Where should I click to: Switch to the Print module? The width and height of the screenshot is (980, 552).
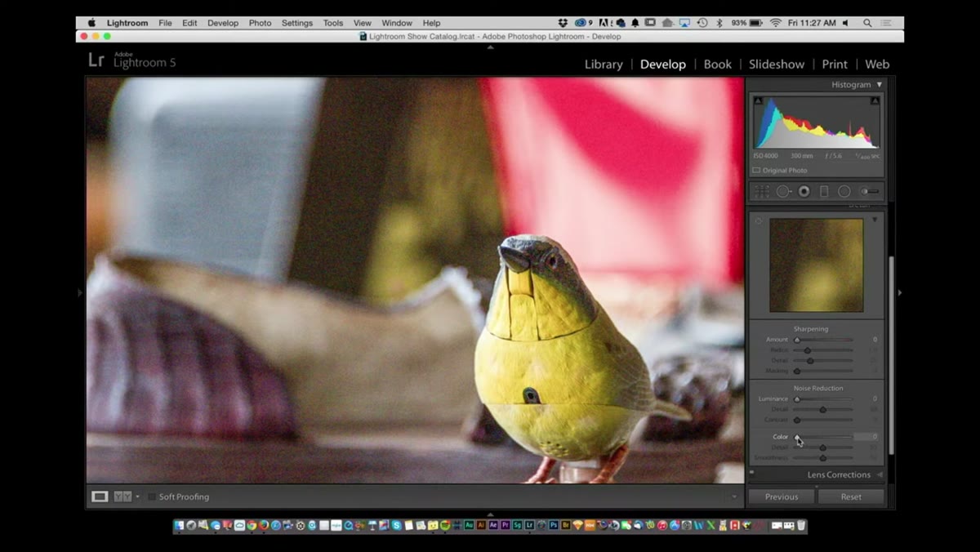coord(835,64)
